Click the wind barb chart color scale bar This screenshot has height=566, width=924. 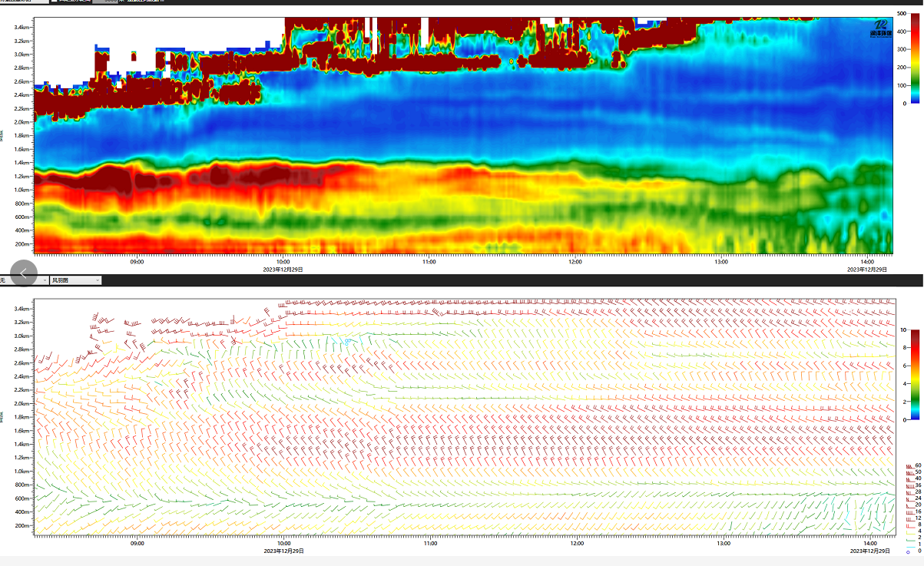coord(905,375)
